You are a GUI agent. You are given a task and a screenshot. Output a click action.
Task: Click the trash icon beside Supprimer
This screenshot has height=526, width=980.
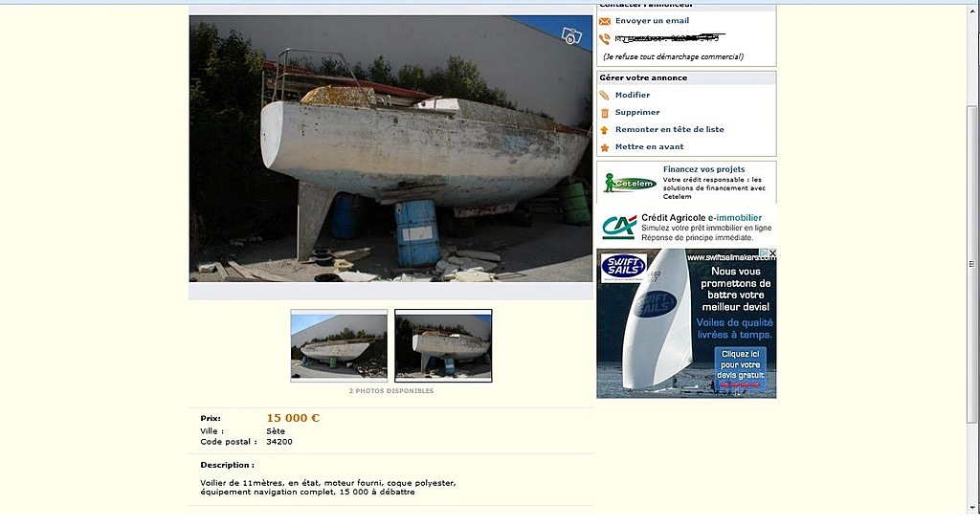tap(605, 113)
